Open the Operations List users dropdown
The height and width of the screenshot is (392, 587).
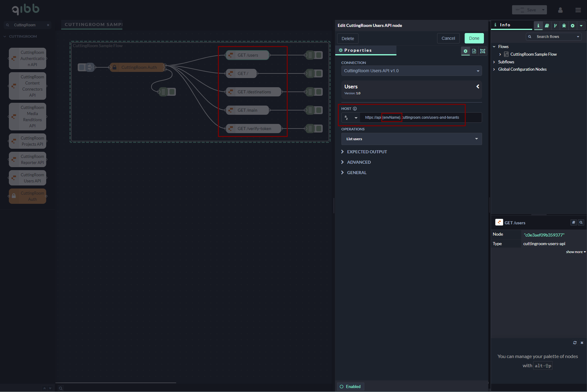pos(411,139)
